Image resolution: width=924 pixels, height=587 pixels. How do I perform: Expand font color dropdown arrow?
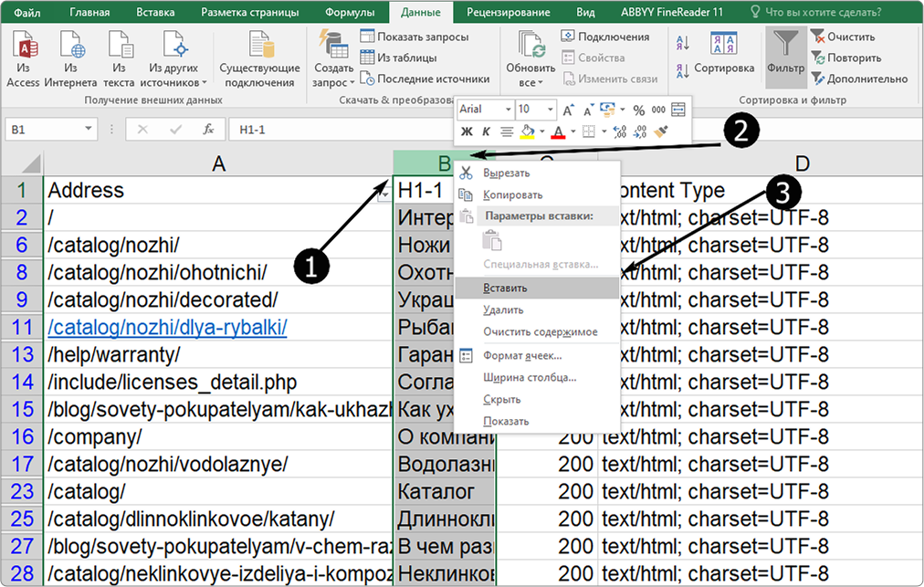coord(572,131)
